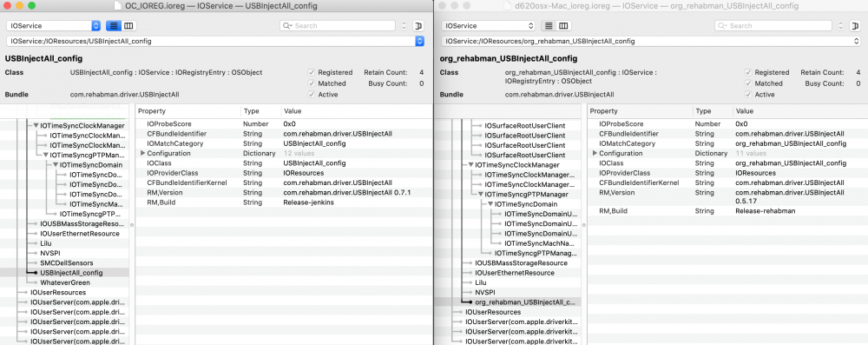Expand Configuration dictionary with 12 values
868x345 pixels.
[142, 154]
